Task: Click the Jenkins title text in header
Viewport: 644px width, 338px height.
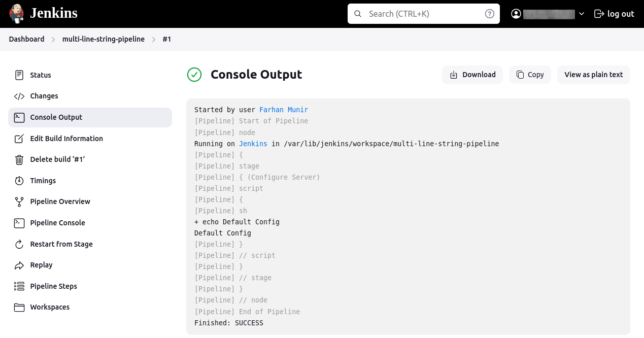Action: click(x=54, y=13)
